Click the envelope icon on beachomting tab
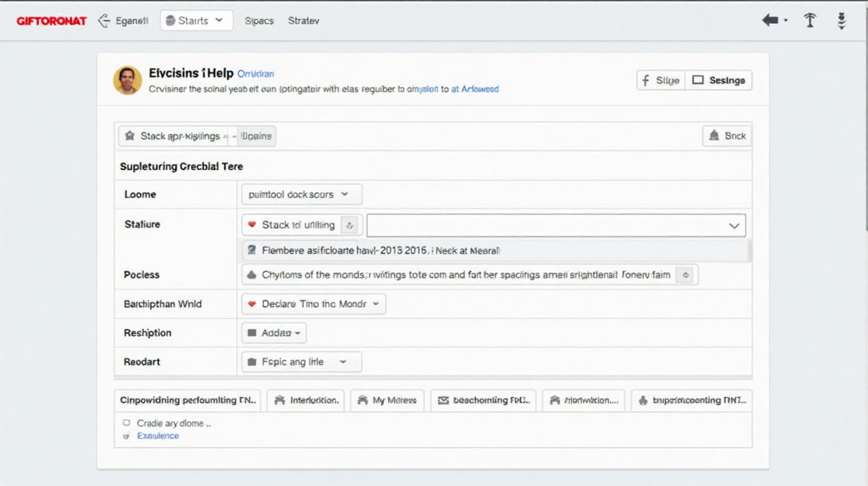Screen dimensions: 868x486 [441, 400]
